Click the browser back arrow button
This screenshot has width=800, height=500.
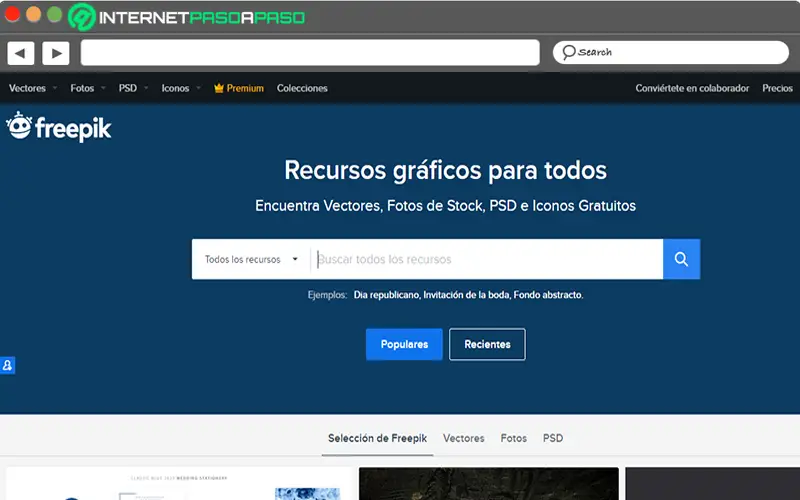pyautogui.click(x=21, y=53)
